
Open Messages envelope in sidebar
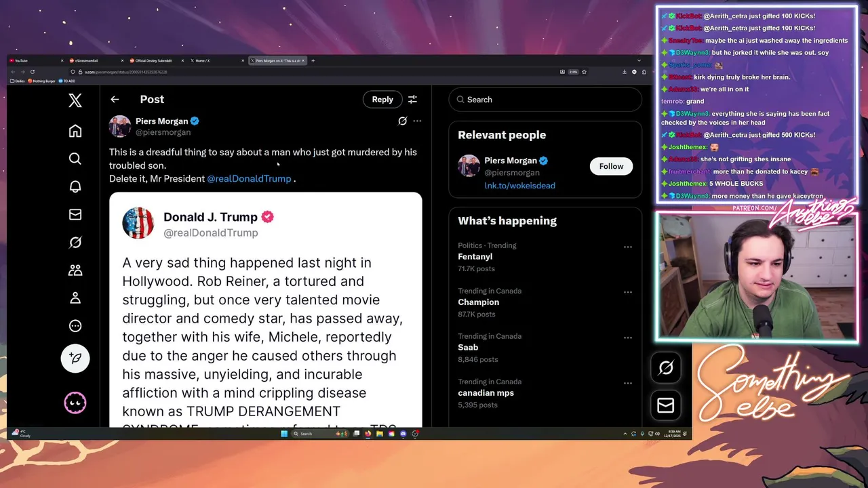pyautogui.click(x=75, y=215)
